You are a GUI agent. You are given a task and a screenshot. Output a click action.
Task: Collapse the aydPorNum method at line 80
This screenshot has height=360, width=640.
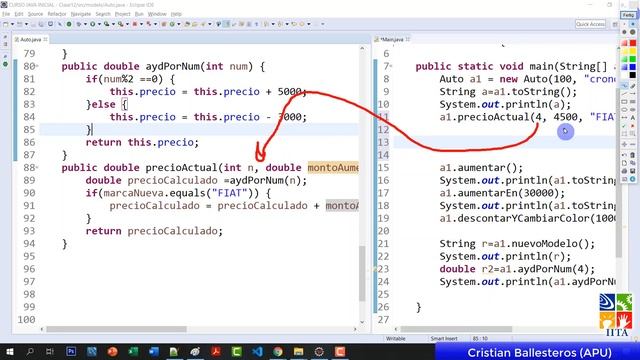pos(37,66)
